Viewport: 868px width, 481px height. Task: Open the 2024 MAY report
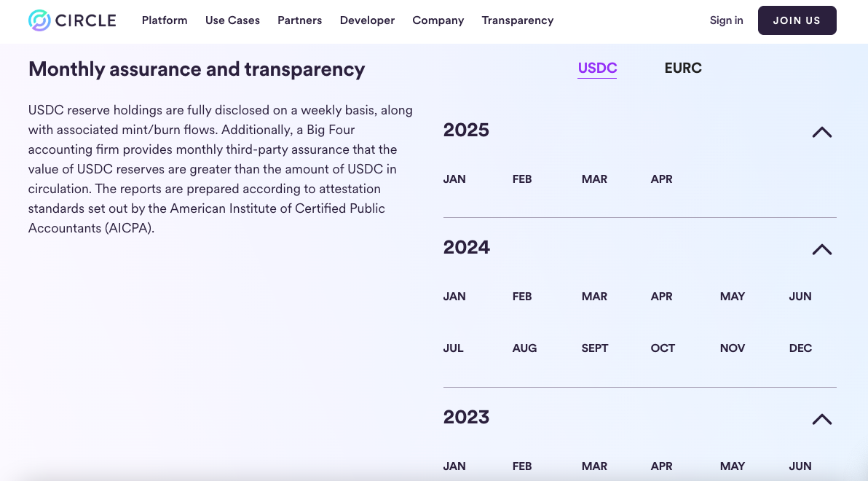pyautogui.click(x=733, y=297)
